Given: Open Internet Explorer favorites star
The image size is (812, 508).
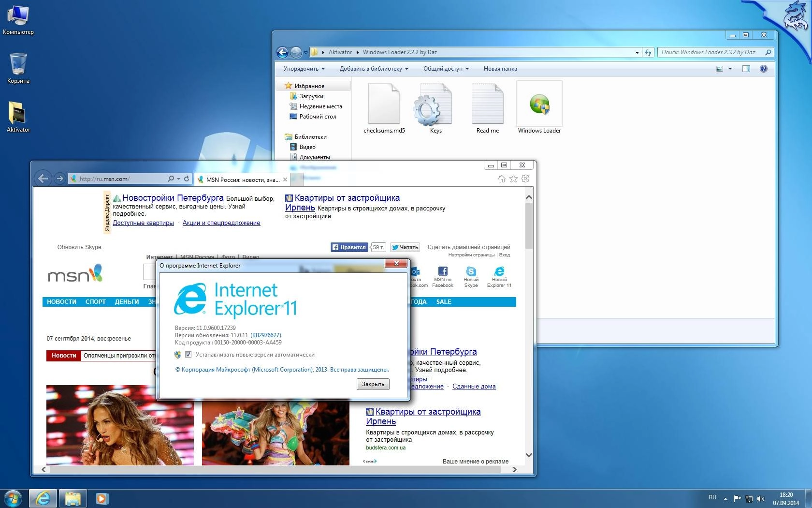Looking at the screenshot, I should (x=513, y=179).
